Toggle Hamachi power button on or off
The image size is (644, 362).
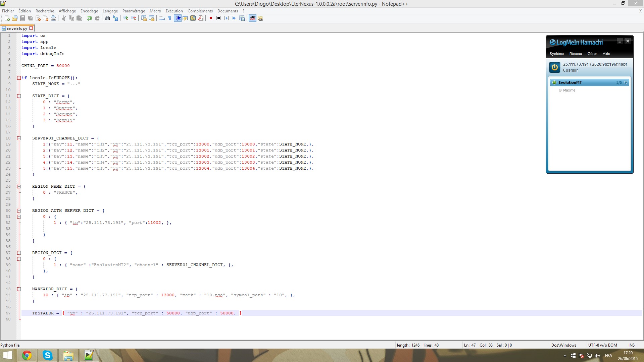[555, 67]
